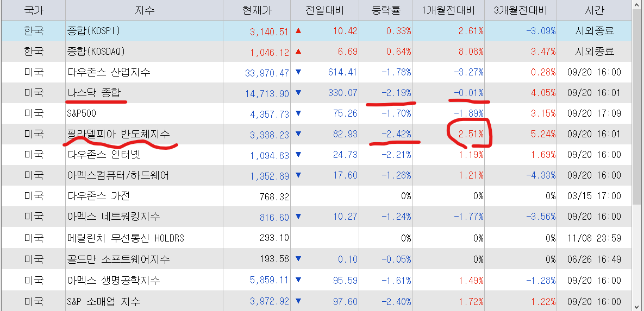Click the 다우존스 인터넷 down-arrow indicator

[298, 155]
